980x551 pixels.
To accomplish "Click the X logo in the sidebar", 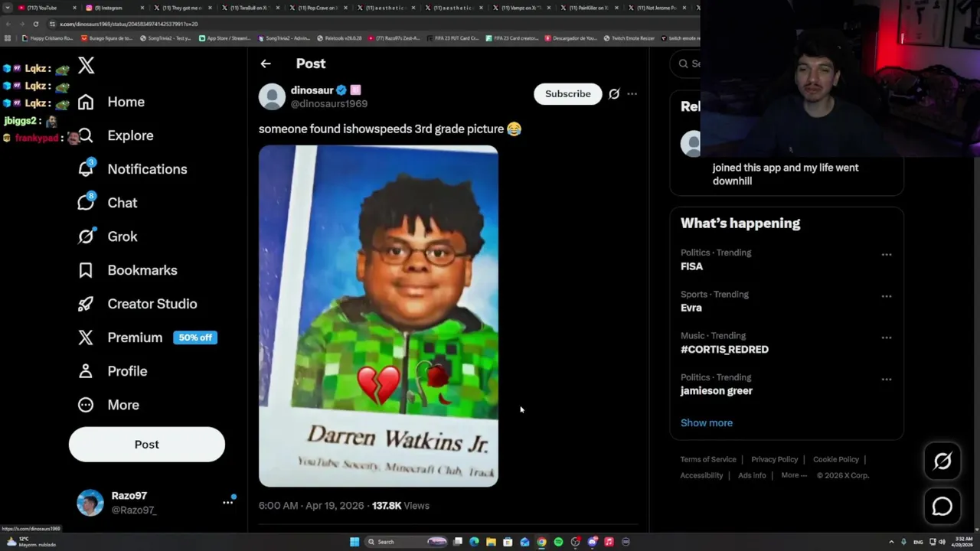I will click(87, 66).
